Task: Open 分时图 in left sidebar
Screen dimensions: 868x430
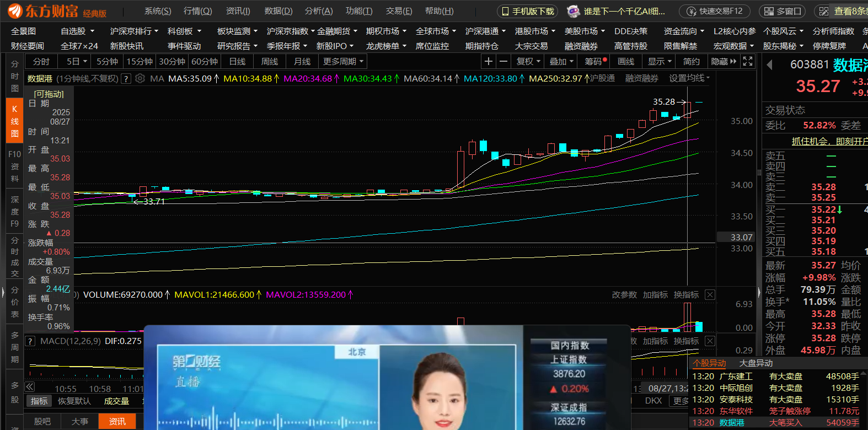Action: pyautogui.click(x=14, y=76)
